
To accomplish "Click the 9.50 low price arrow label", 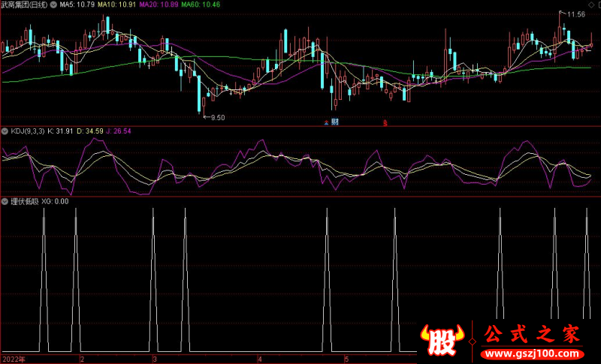I will pyautogui.click(x=216, y=117).
